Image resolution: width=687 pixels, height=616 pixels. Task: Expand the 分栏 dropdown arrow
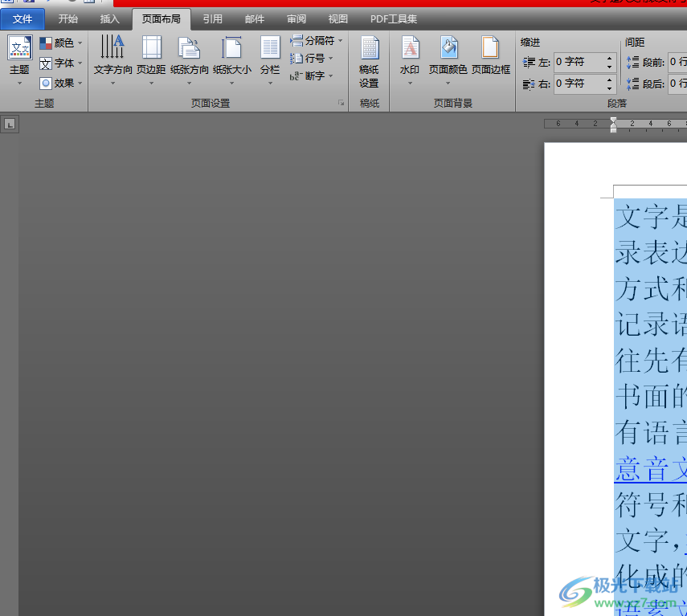tap(270, 84)
